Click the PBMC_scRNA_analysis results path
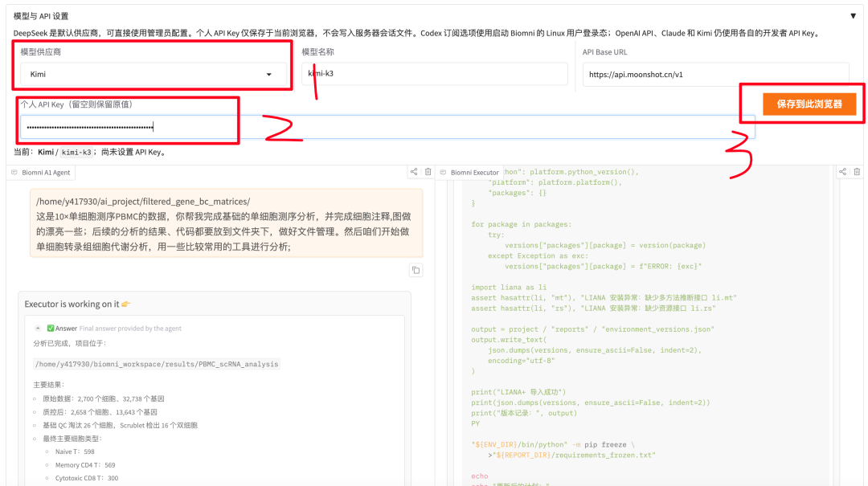868x486 pixels. (x=157, y=364)
